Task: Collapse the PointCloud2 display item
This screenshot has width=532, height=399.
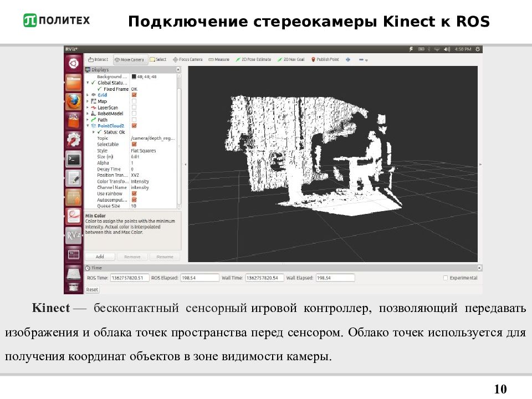Action: (88, 126)
